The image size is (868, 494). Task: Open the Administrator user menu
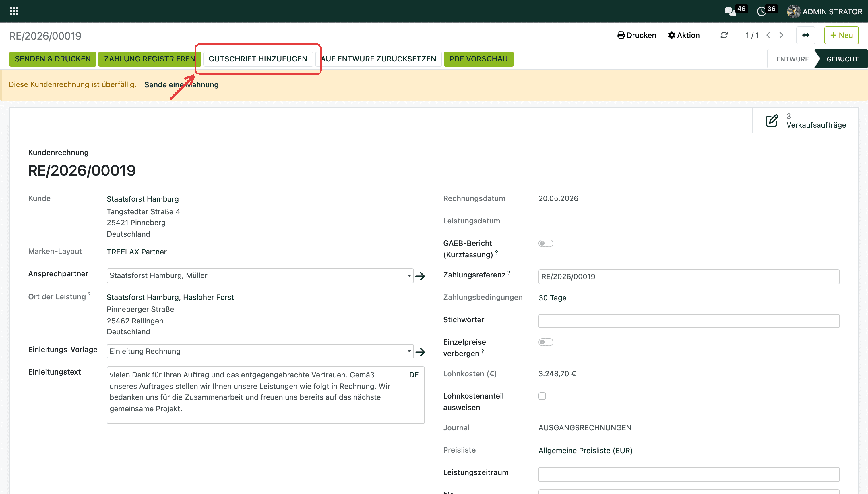[825, 11]
